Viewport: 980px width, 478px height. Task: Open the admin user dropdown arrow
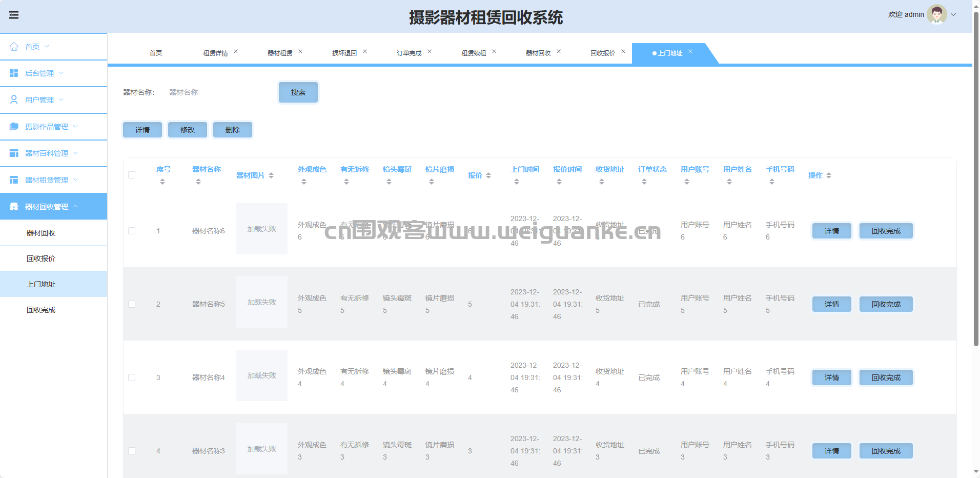[x=953, y=15]
